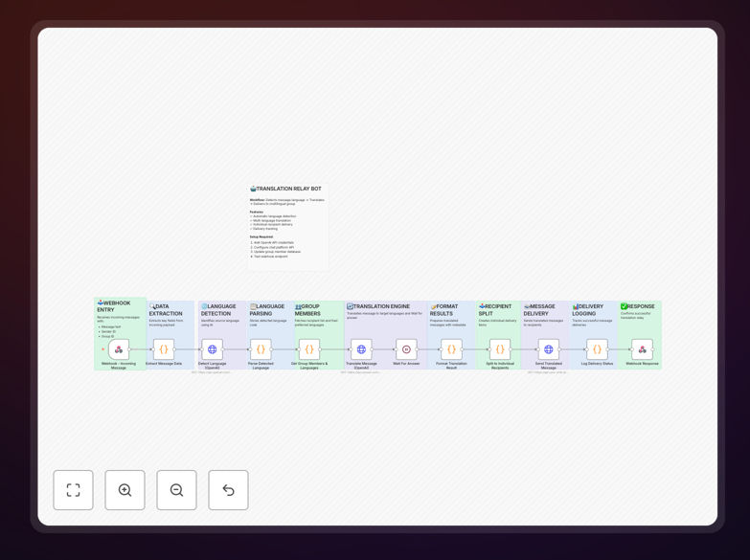This screenshot has height=560, width=750.
Task: Click the fit-to-view frame icon button
Action: tap(73, 490)
